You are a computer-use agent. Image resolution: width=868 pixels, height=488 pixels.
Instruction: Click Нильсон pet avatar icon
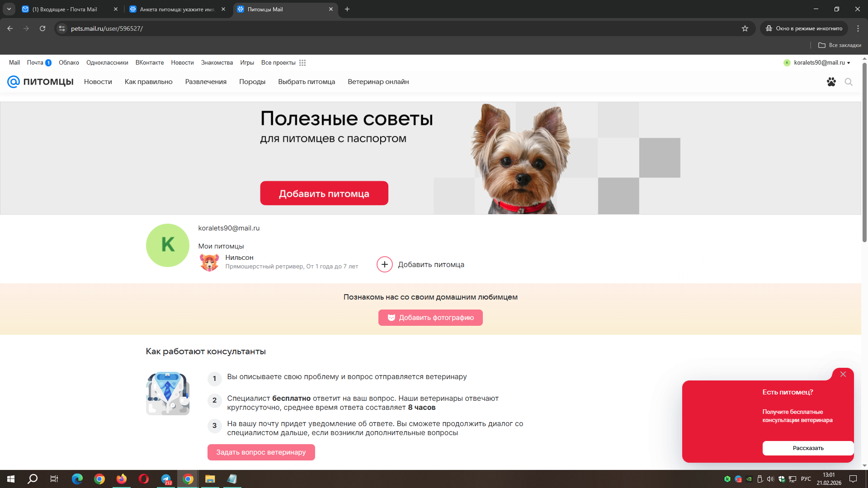[209, 262]
